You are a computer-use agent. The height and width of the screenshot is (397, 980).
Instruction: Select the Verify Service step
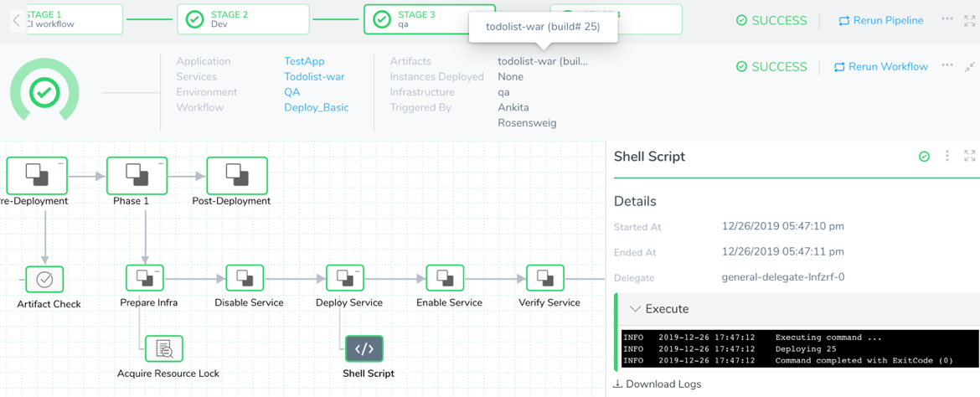(x=545, y=277)
